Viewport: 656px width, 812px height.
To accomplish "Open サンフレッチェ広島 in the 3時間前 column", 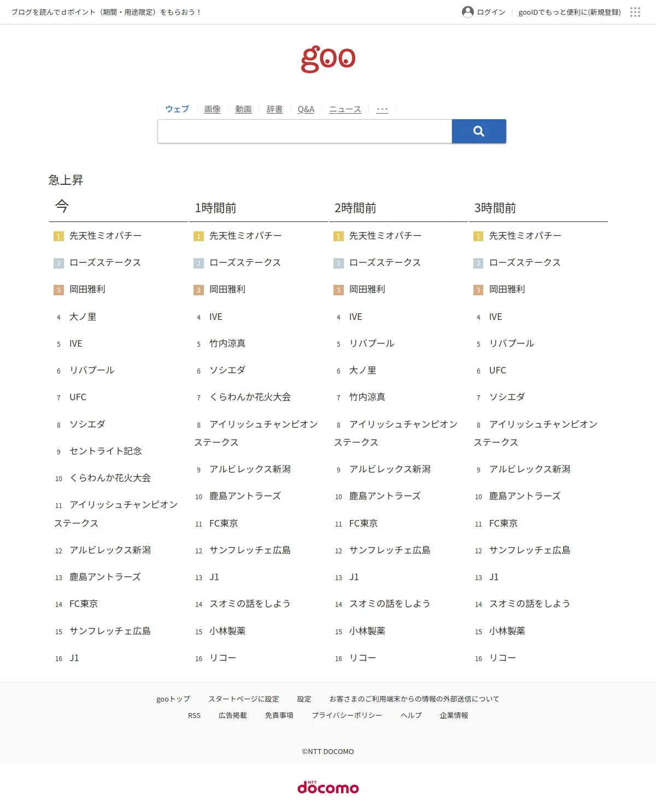I will [530, 550].
